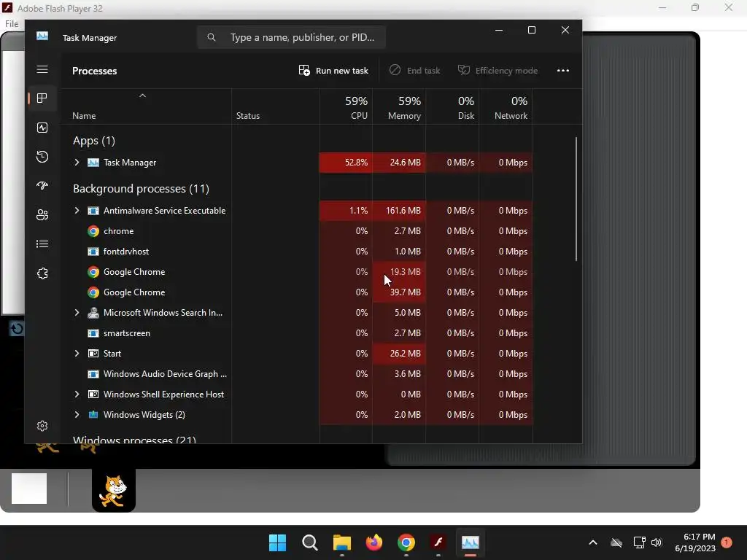Click the white stage backdrop thumbnail
This screenshot has width=747, height=560.
click(x=29, y=489)
